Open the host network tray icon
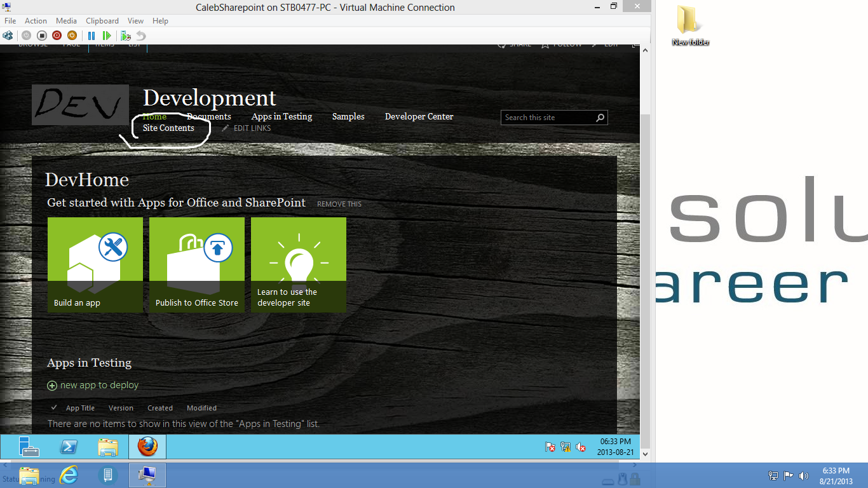The width and height of the screenshot is (868, 488). [773, 476]
